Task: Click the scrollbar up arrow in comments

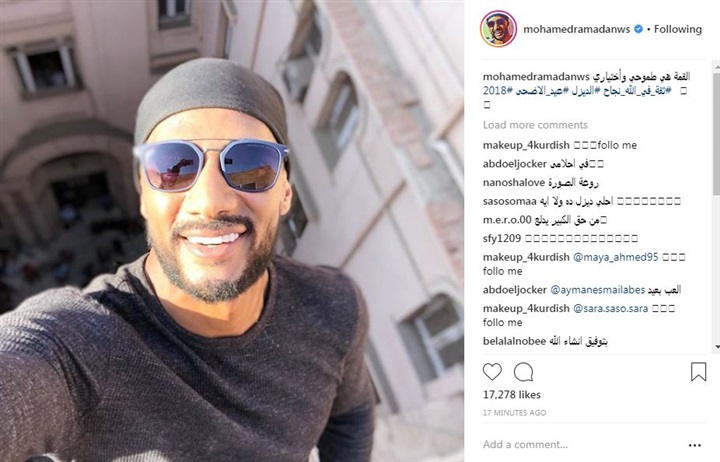Action: pyautogui.click(x=717, y=68)
